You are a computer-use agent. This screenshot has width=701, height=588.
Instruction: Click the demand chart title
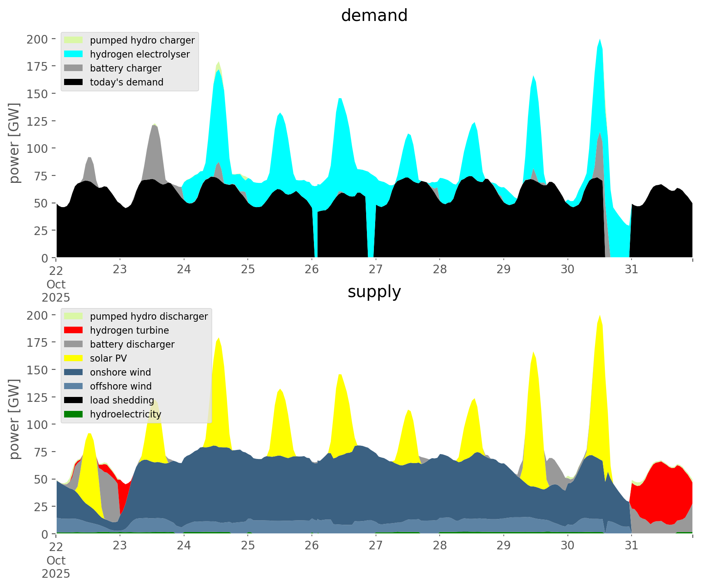374,16
